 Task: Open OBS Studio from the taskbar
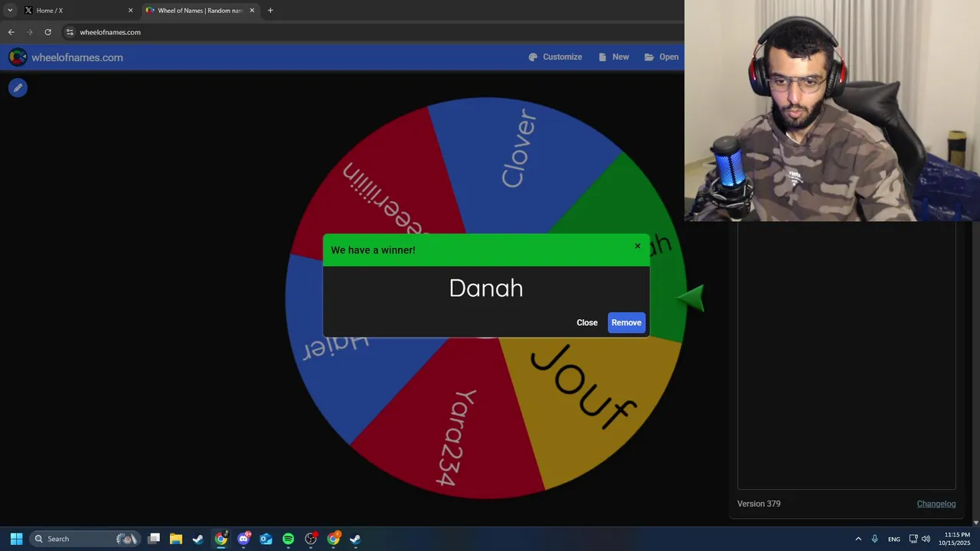[x=311, y=539]
